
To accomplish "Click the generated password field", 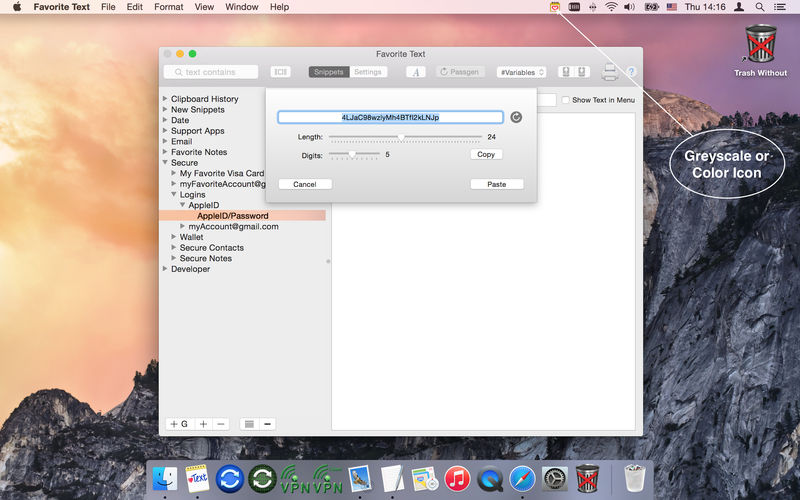I will 390,117.
